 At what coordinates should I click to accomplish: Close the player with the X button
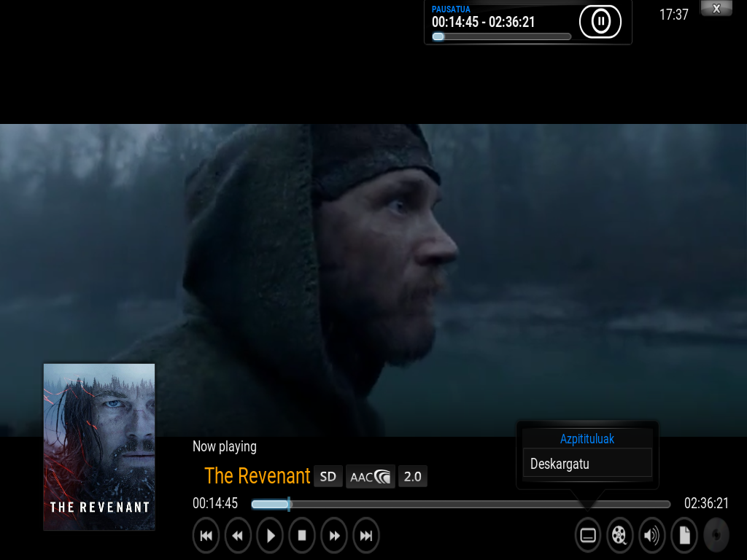(716, 9)
